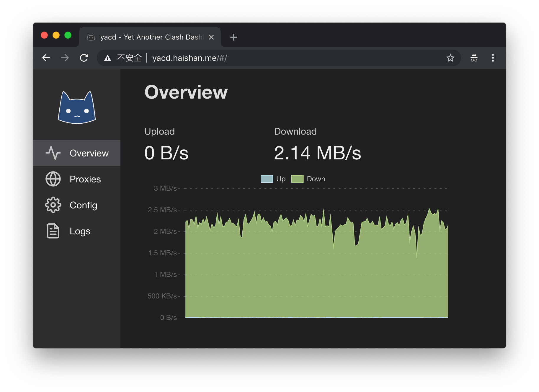
Task: Toggle the Up dataset legend swatch
Action: (267, 179)
